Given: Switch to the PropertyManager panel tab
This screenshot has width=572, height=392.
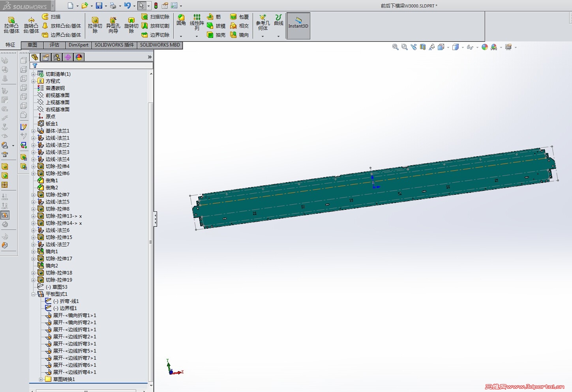Looking at the screenshot, I should coord(46,57).
